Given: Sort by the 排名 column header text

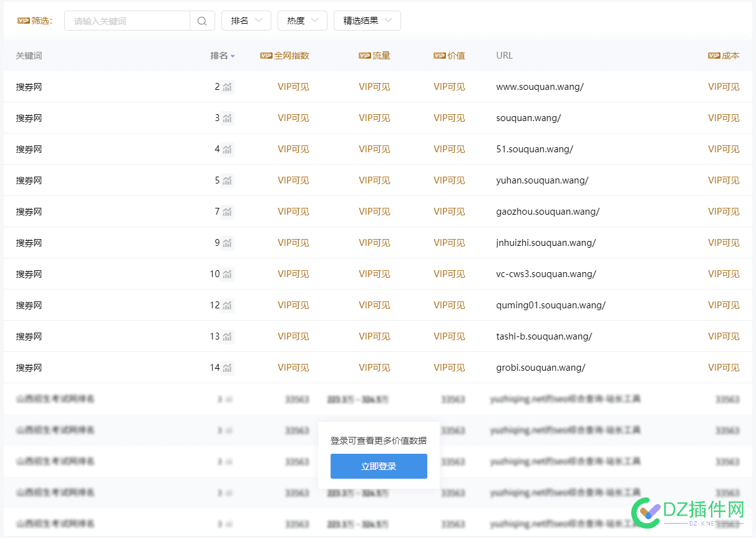Looking at the screenshot, I should (219, 56).
